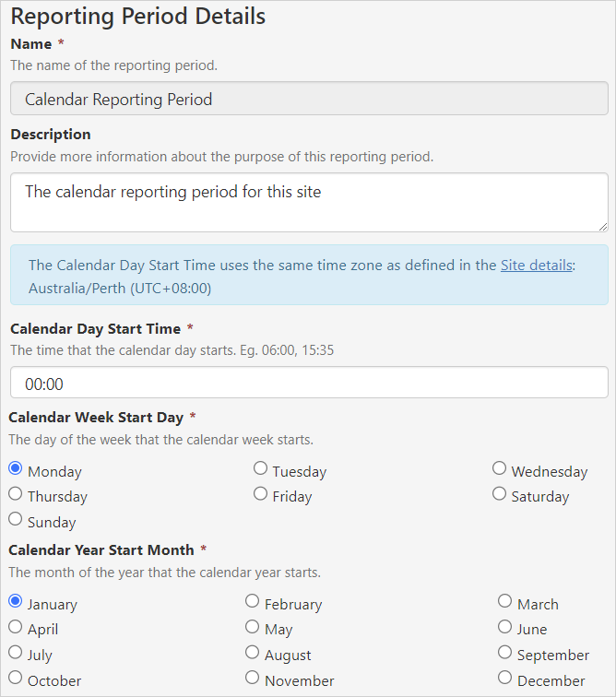Set year start month to January
616x697 pixels.
click(x=15, y=601)
